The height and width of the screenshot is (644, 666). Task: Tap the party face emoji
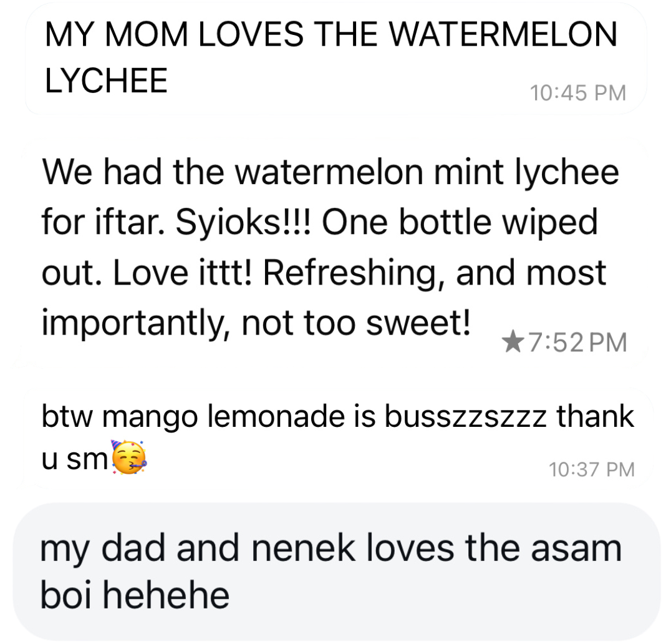tap(129, 458)
